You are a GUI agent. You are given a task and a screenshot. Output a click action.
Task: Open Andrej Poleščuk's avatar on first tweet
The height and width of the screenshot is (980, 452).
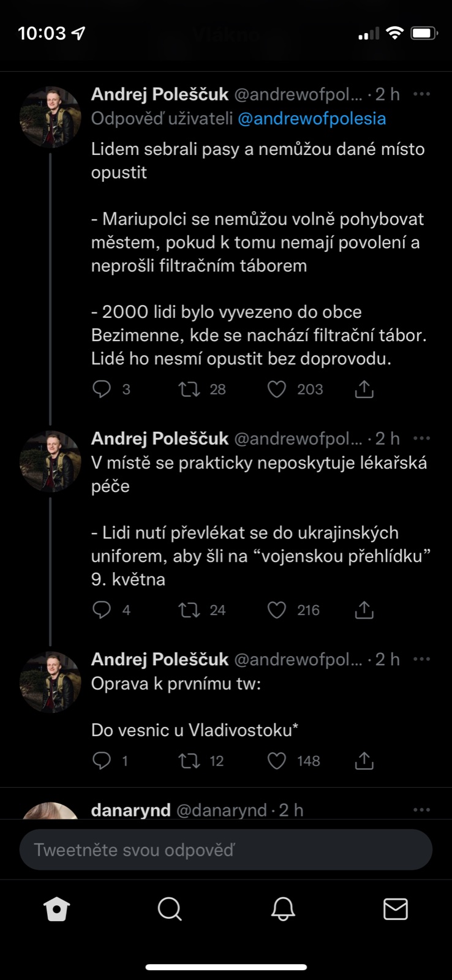50,117
